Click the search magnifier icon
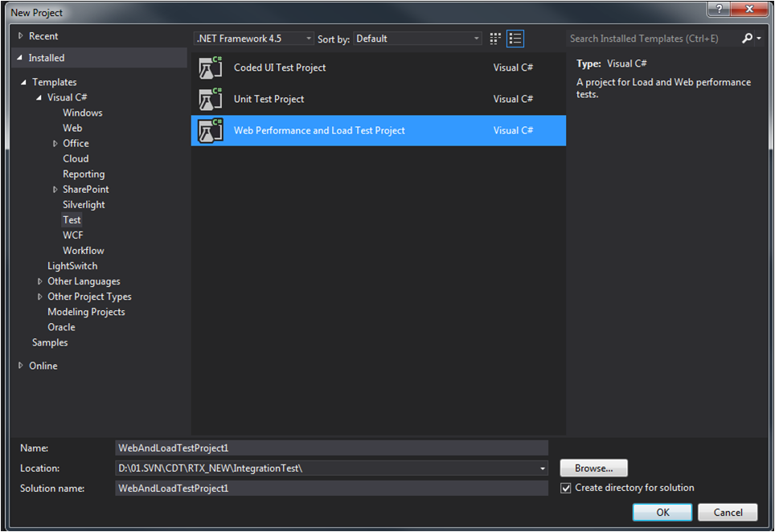 tap(748, 39)
